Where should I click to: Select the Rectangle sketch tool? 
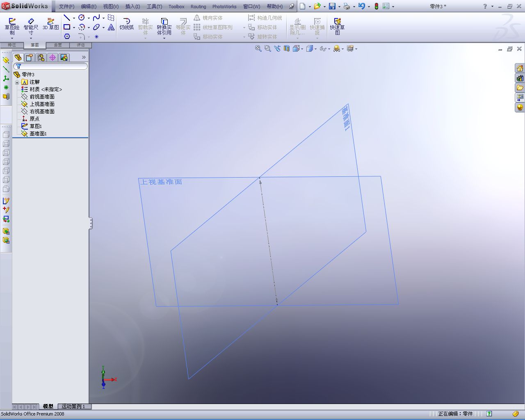pyautogui.click(x=67, y=27)
